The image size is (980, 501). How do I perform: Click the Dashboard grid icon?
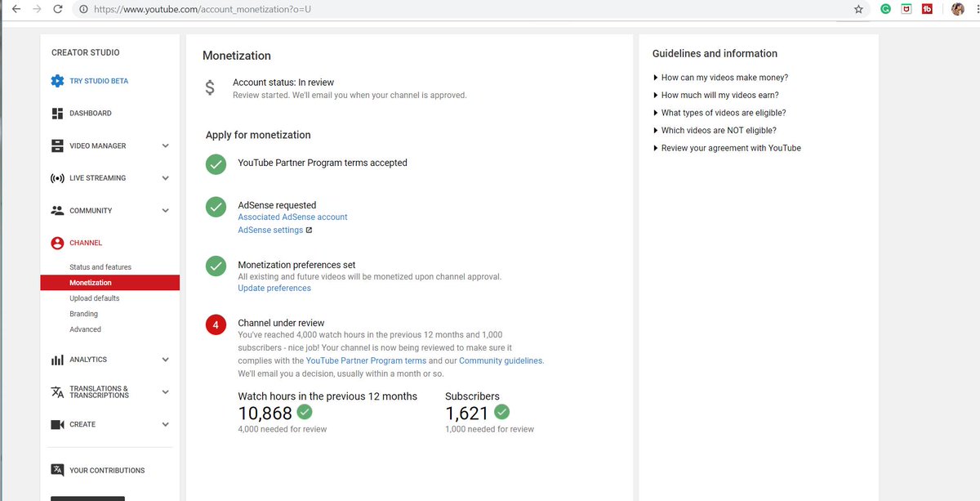(57, 113)
